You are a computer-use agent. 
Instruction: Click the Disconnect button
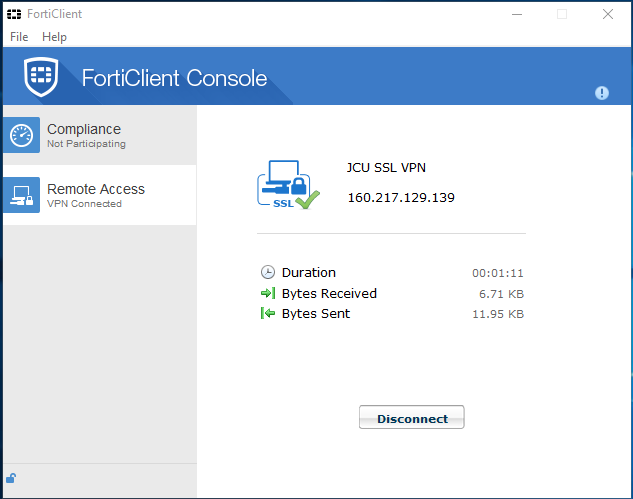[411, 417]
